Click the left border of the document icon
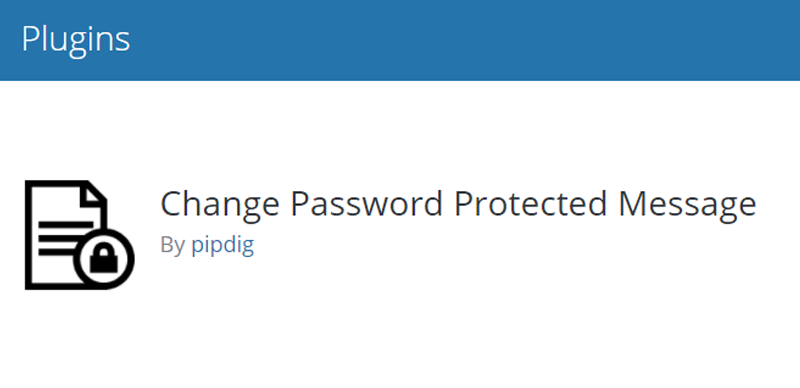This screenshot has width=800, height=388. [29, 235]
